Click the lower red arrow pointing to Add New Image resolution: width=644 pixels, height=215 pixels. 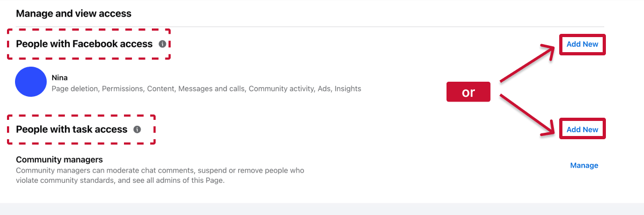[x=529, y=113]
